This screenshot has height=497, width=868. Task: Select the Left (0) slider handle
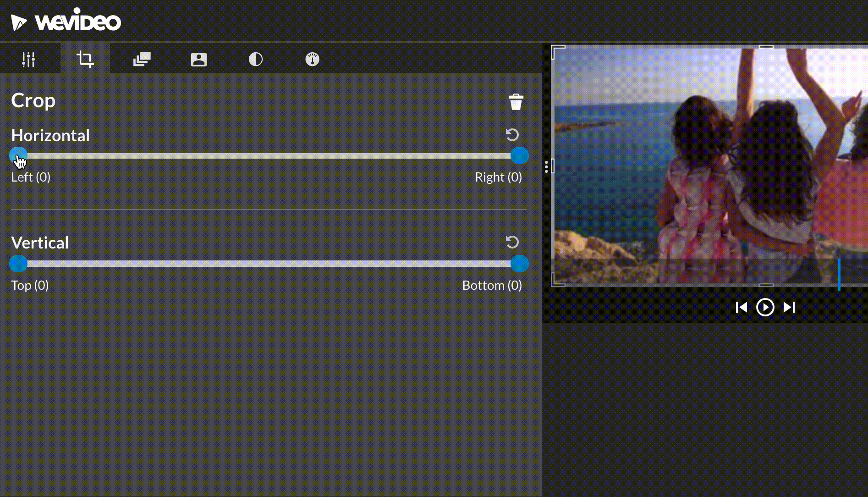coord(18,155)
